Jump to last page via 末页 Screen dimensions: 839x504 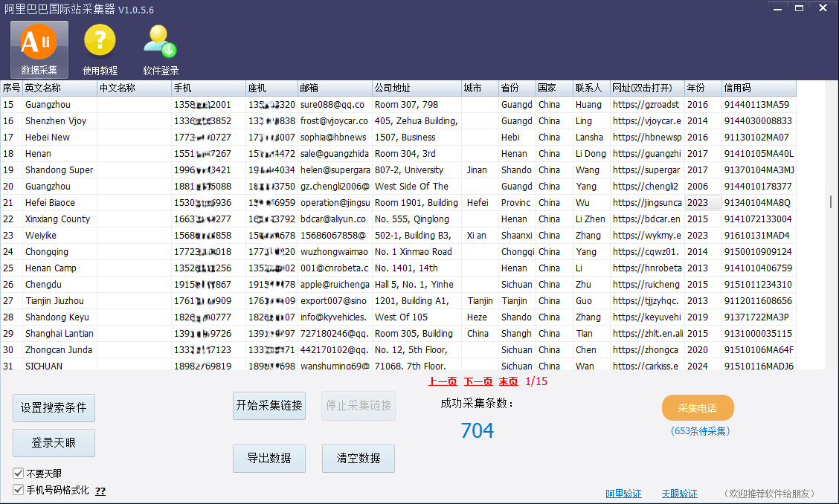[x=508, y=381]
